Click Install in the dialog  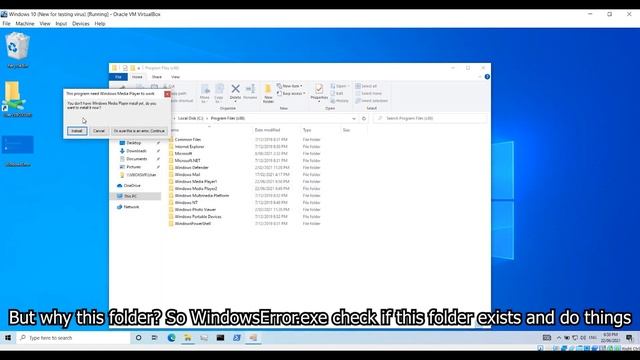click(x=77, y=131)
